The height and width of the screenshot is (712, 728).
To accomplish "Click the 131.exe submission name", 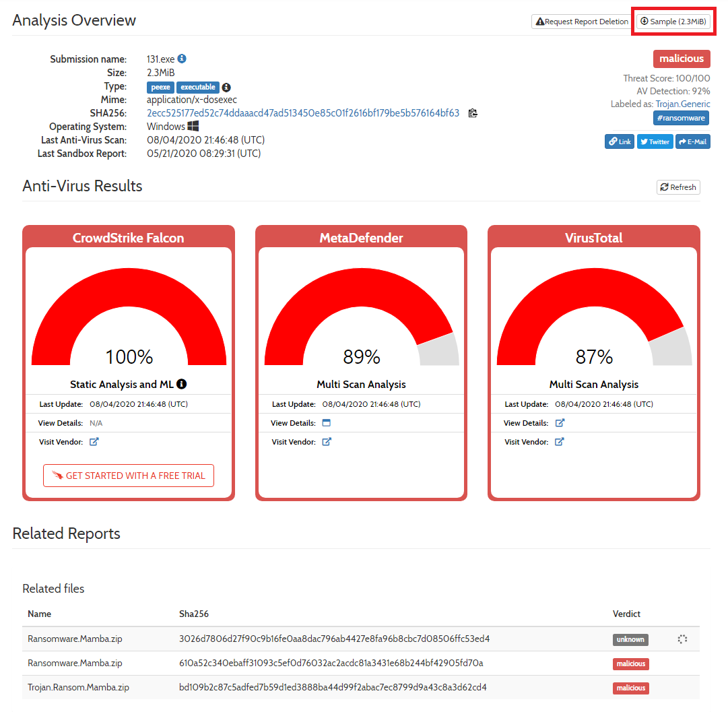I will pyautogui.click(x=161, y=59).
